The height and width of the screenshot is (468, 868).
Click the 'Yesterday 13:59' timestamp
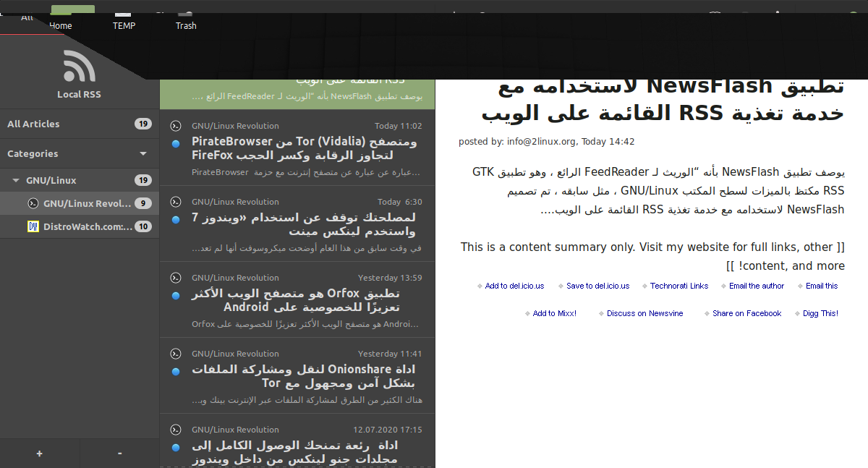pos(390,278)
